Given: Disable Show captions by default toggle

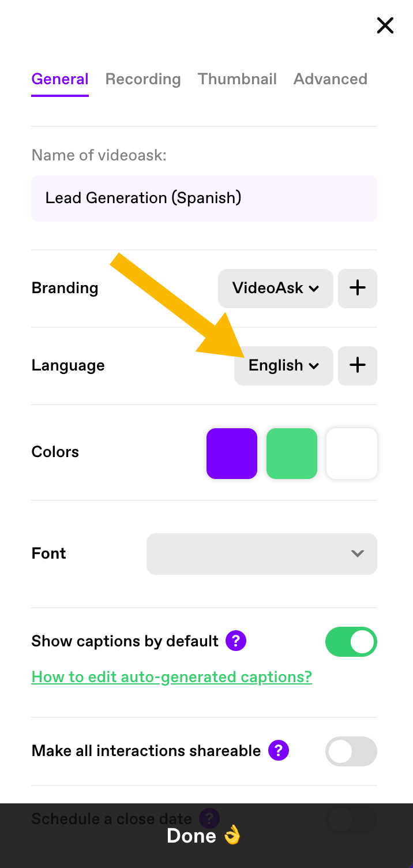Looking at the screenshot, I should tap(351, 642).
